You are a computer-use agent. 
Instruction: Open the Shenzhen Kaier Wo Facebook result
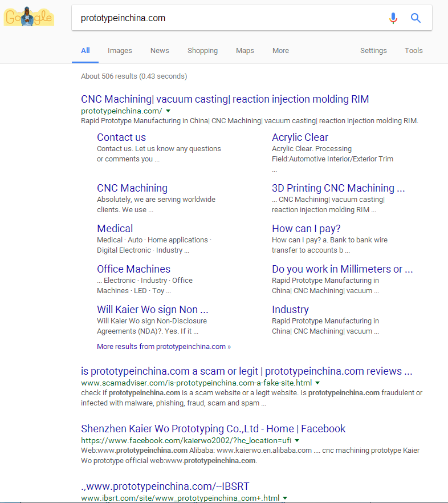tap(213, 429)
